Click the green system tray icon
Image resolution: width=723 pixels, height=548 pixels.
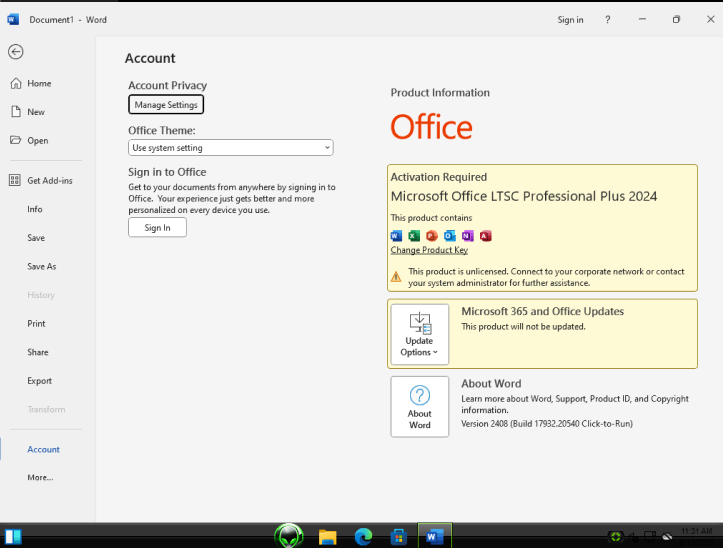pos(616,536)
